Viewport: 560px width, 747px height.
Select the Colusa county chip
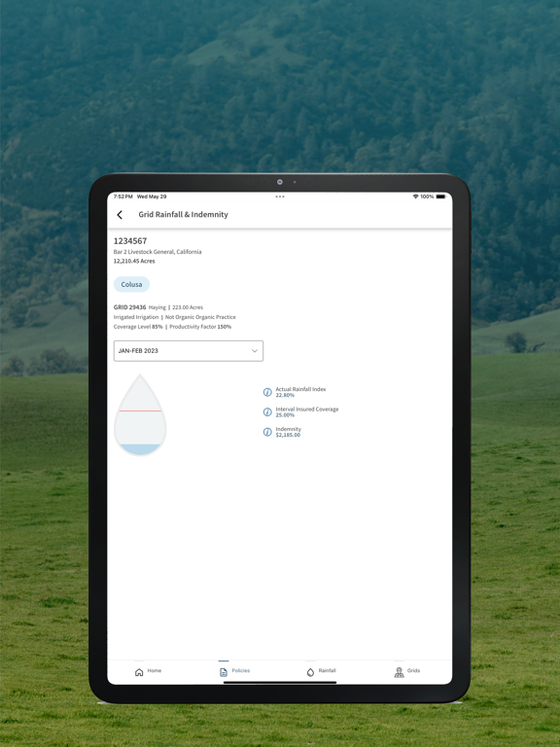point(131,284)
